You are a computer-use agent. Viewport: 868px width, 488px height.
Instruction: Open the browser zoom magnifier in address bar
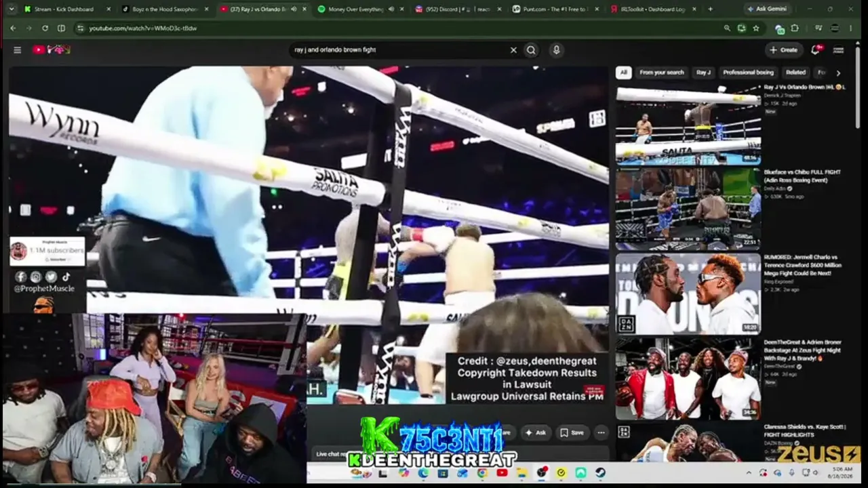[727, 28]
